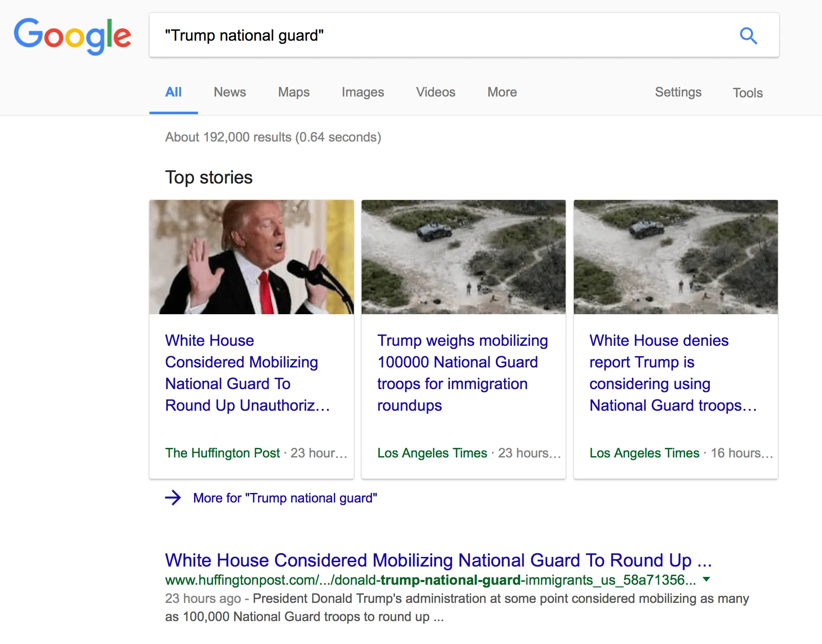Image resolution: width=822 pixels, height=644 pixels.
Task: Click More for "Trump national guard" link
Action: [285, 498]
